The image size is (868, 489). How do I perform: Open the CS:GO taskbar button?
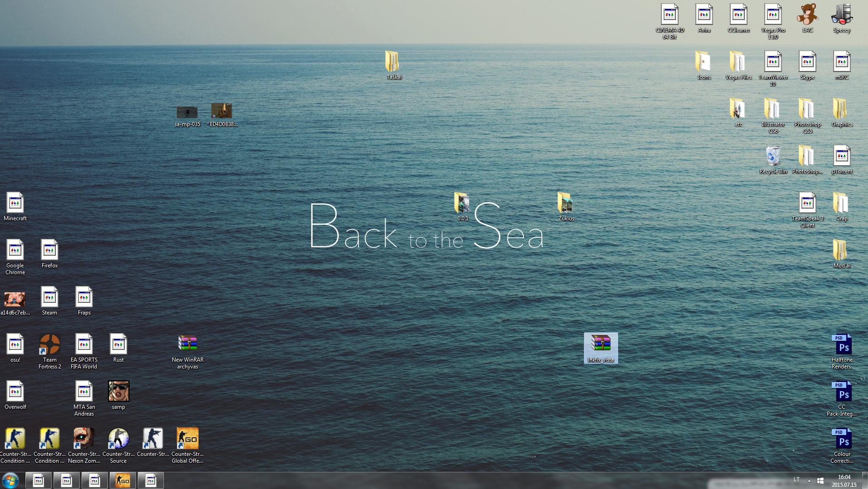pyautogui.click(x=122, y=480)
